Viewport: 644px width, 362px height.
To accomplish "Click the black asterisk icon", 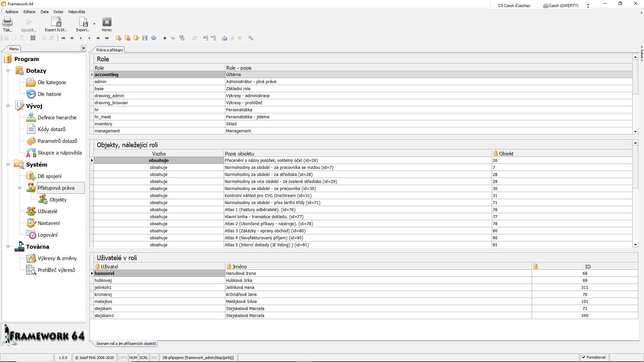I will (x=165, y=38).
